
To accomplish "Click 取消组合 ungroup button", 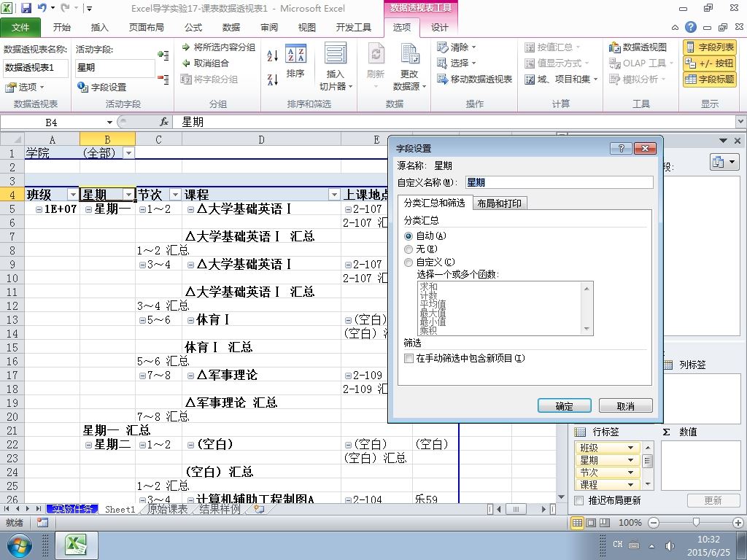I will coord(205,63).
